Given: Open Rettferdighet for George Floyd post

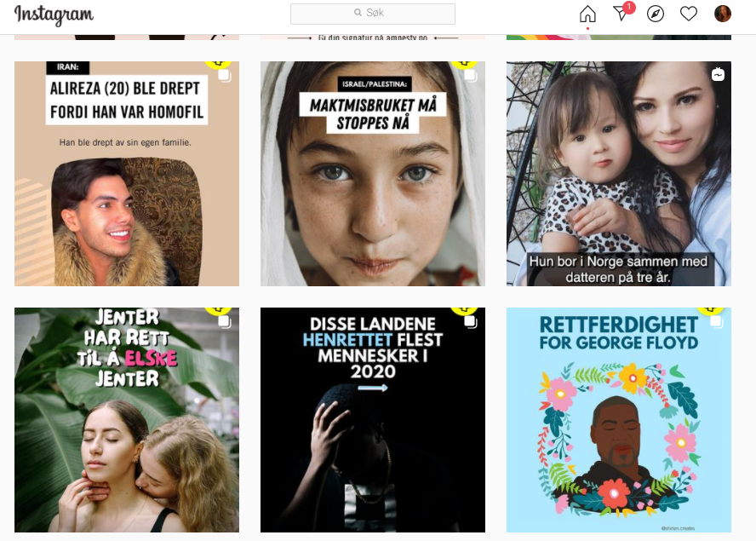Looking at the screenshot, I should click(619, 420).
